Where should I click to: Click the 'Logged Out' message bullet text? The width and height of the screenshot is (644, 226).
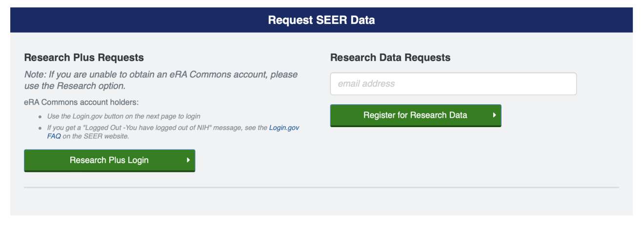(x=156, y=128)
